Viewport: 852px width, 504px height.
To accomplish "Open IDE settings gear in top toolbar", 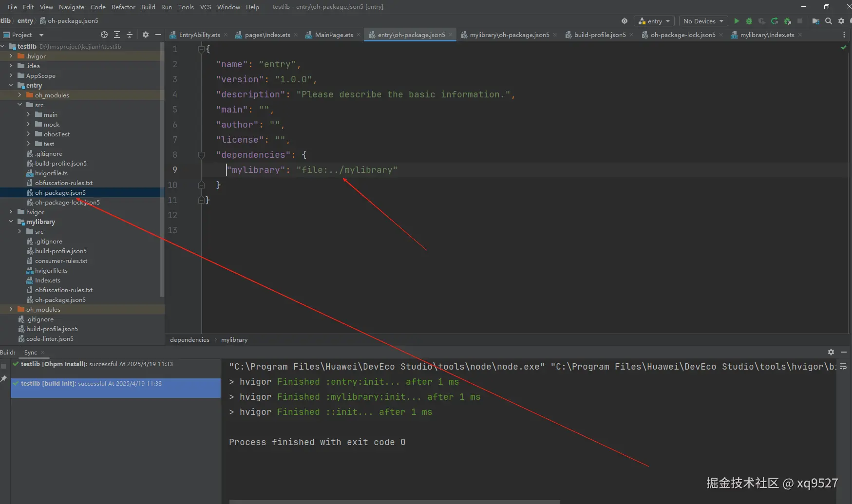I will click(841, 21).
